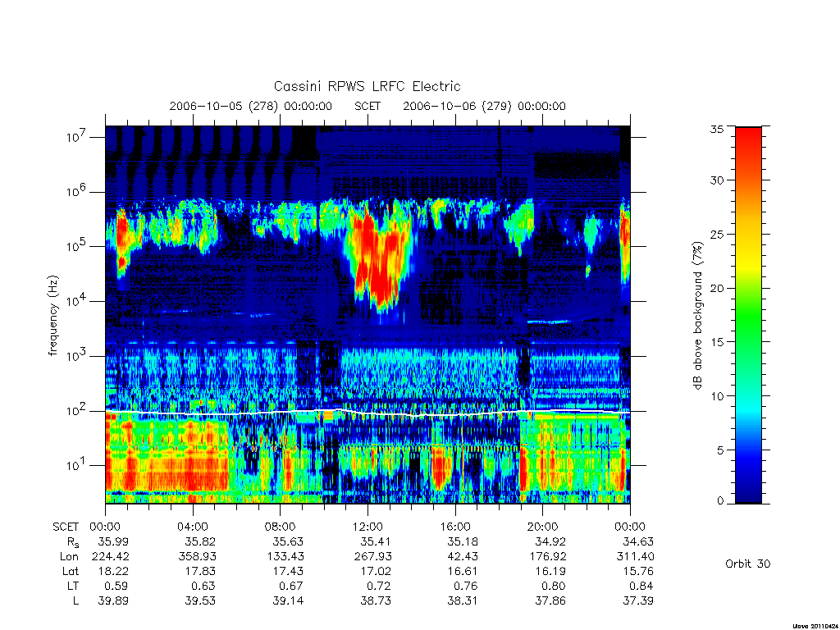
Task: Click the colorbar value "30"
Action: [716, 180]
